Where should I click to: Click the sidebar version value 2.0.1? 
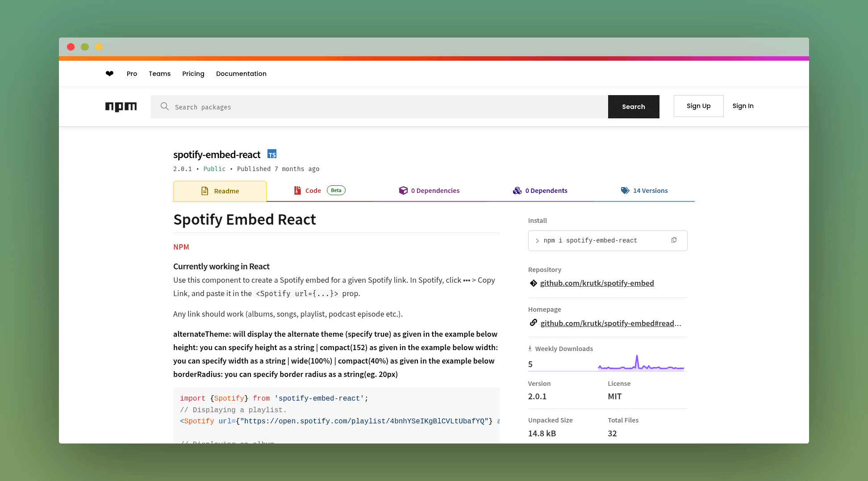[537, 397]
